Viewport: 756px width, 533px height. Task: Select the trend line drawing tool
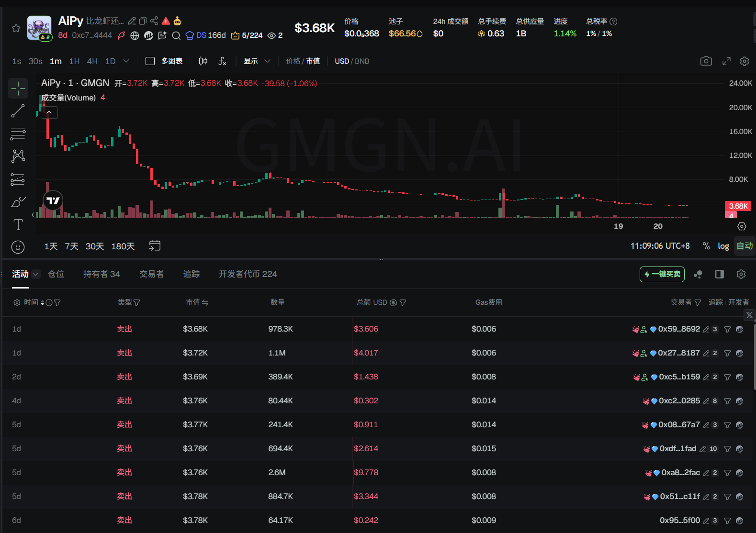pos(18,111)
